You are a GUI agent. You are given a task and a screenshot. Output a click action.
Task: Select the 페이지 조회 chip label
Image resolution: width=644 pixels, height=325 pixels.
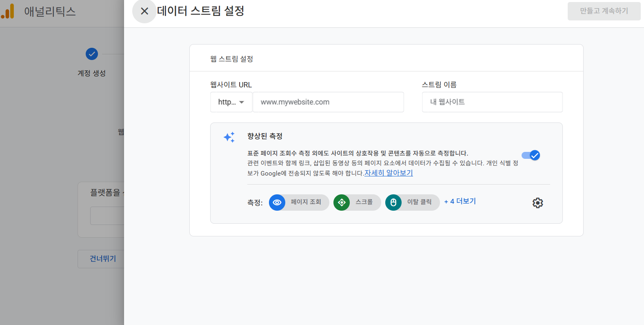[x=306, y=202]
